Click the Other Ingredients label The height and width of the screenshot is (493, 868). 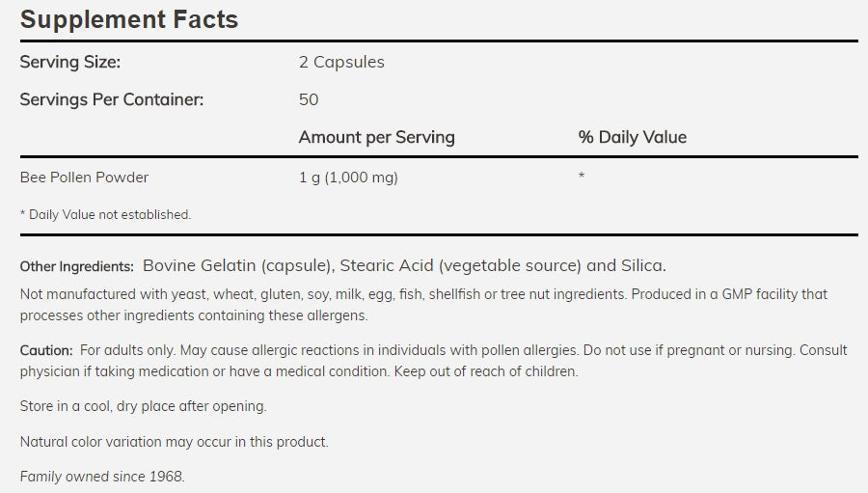click(x=77, y=266)
